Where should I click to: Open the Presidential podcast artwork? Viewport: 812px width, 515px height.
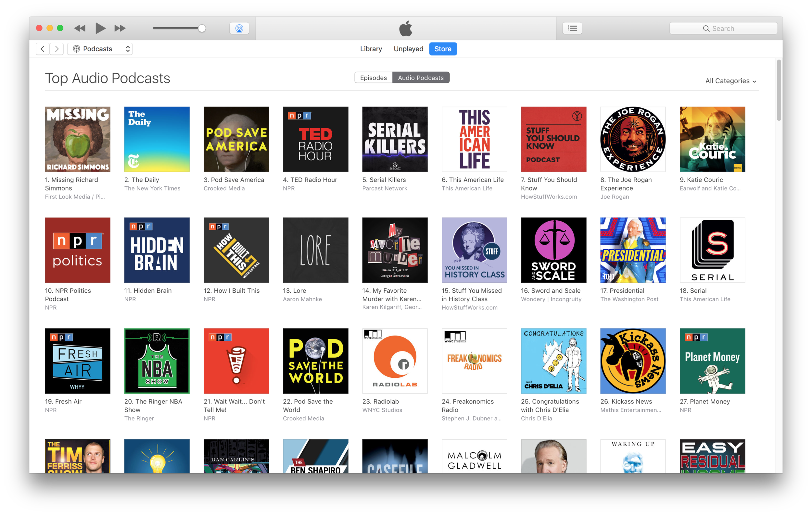click(x=633, y=250)
